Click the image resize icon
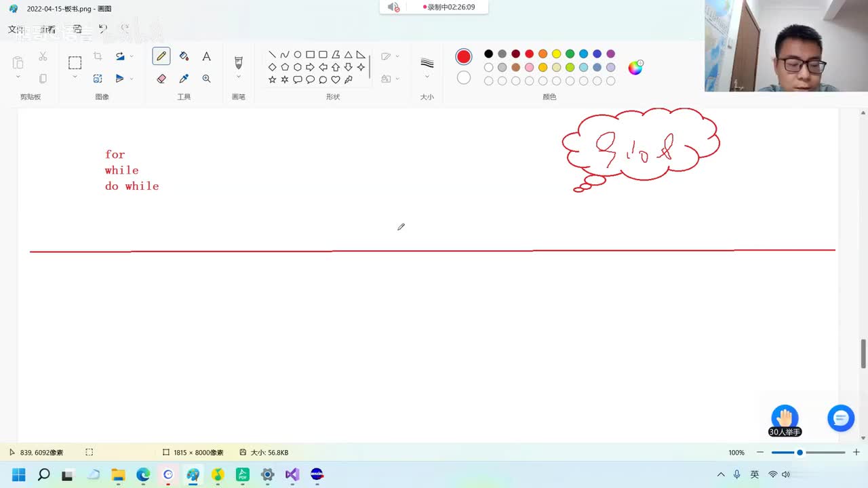The height and width of the screenshot is (488, 868). tap(98, 79)
